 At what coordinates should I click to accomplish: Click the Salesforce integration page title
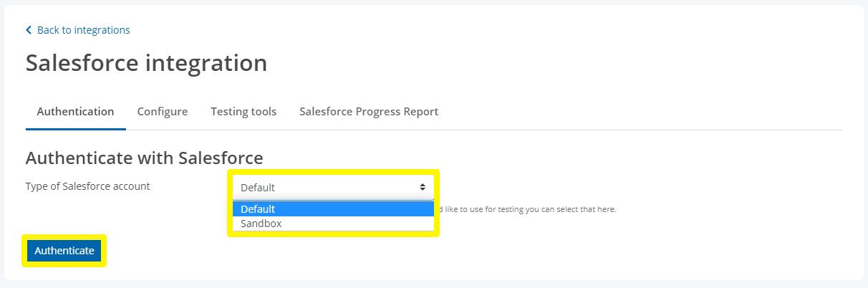147,63
